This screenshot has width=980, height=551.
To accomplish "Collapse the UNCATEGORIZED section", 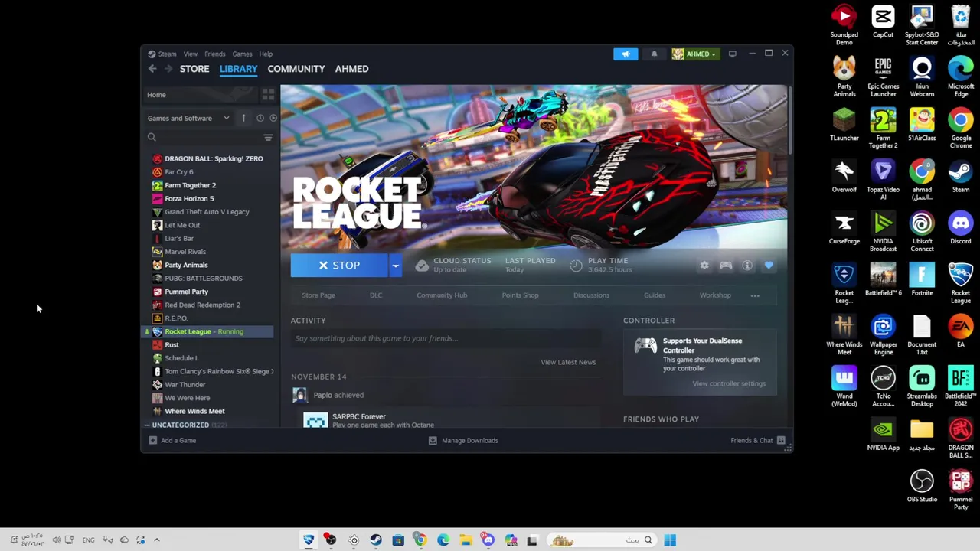I will [147, 425].
